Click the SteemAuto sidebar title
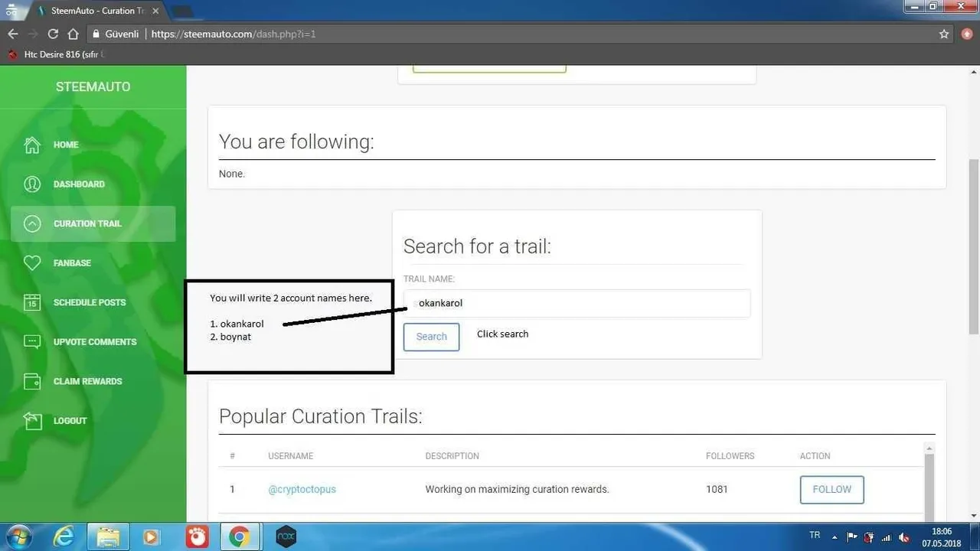This screenshot has width=980, height=551. coord(93,86)
